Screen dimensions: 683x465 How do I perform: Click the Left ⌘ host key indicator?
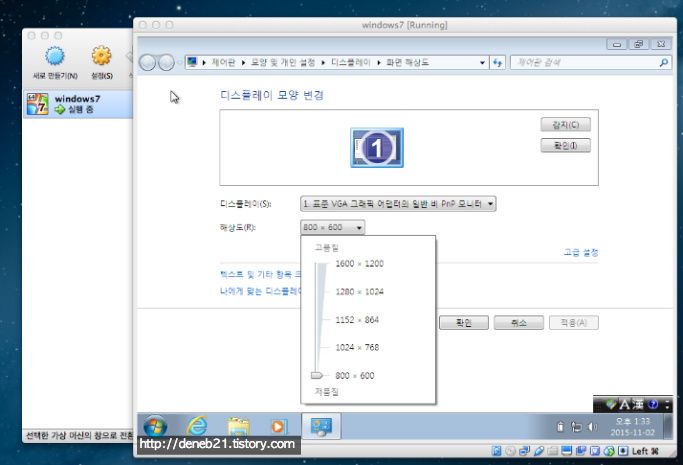(645, 451)
